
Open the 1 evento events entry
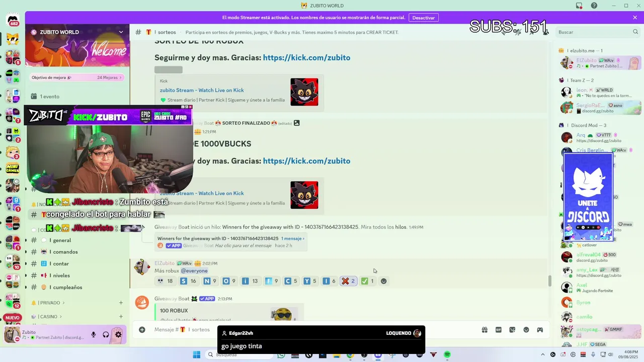tap(76, 97)
